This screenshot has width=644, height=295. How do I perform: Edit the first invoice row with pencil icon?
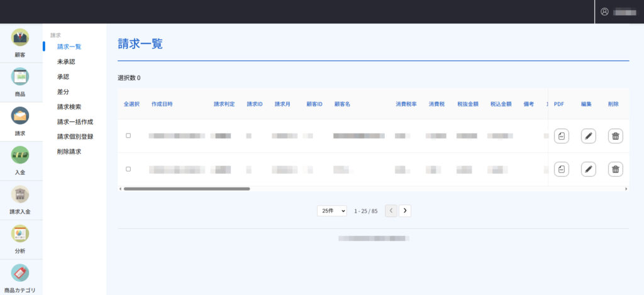[588, 136]
